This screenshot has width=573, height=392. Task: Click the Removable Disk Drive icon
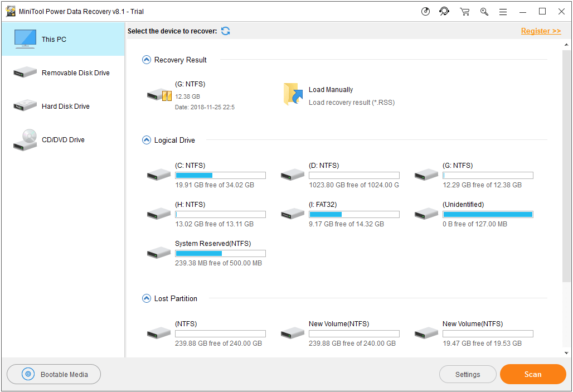coord(25,72)
